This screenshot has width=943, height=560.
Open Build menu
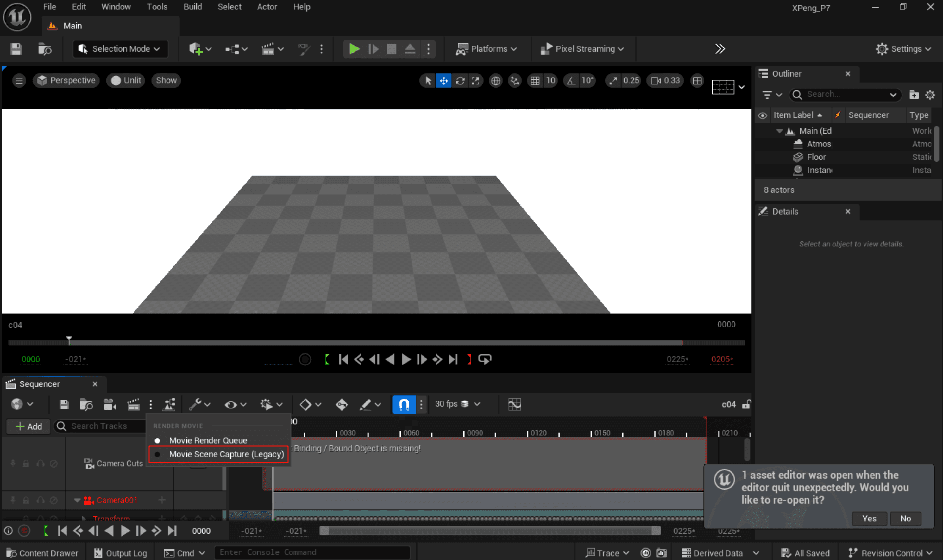(x=192, y=7)
